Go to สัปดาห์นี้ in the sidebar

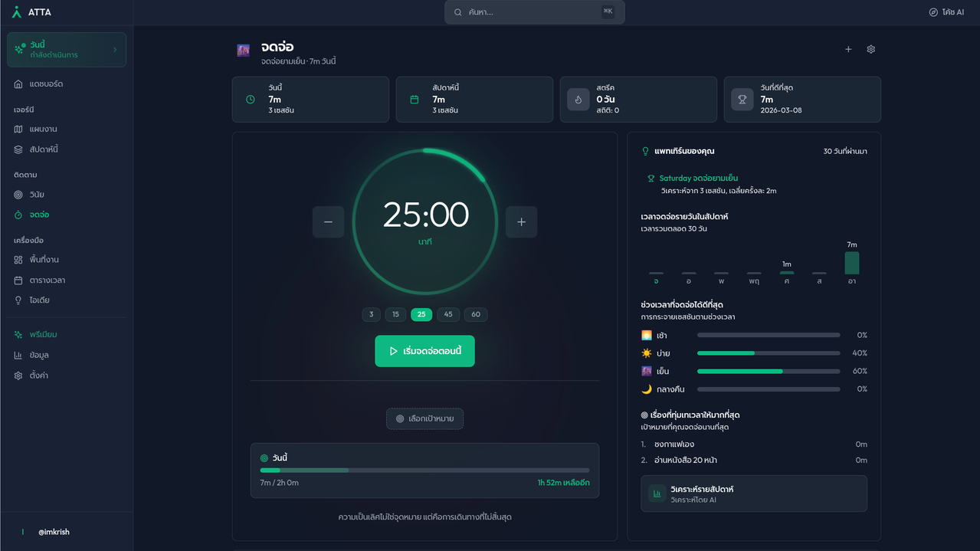pyautogui.click(x=67, y=149)
